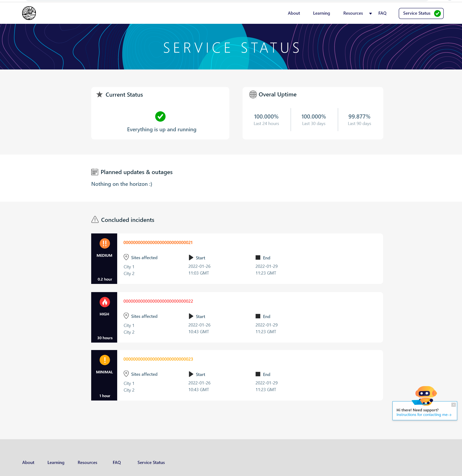
Task: Click the location pin icon near Sites affected
Action: 126,257
